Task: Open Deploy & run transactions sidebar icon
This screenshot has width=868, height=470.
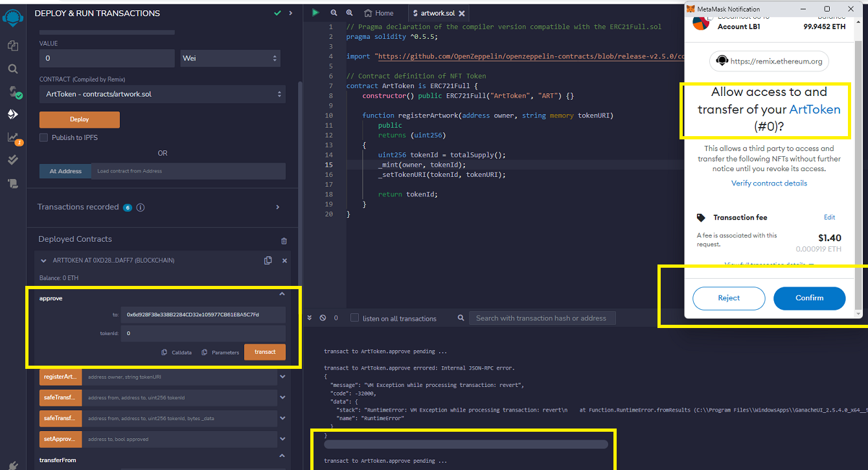Action: [12, 114]
